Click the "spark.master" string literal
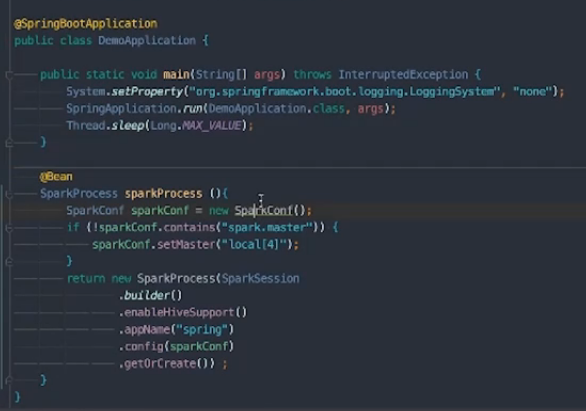 click(268, 228)
